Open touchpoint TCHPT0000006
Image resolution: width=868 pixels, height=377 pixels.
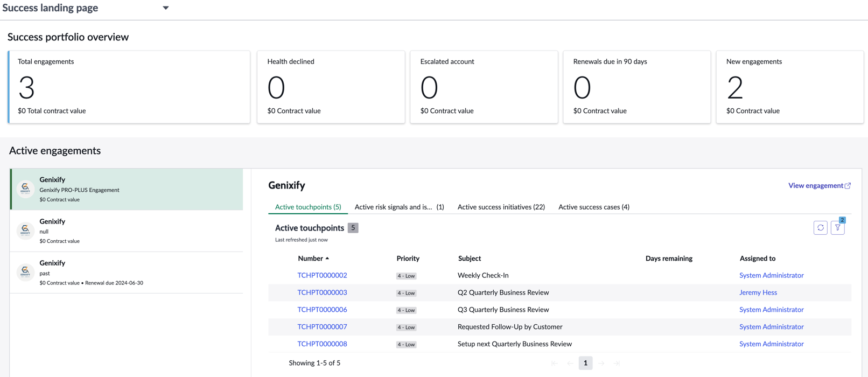point(322,310)
